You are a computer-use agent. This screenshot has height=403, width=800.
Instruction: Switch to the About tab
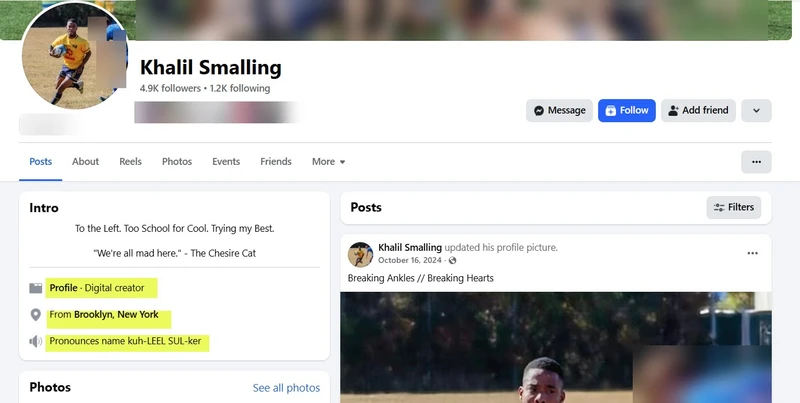(x=85, y=162)
